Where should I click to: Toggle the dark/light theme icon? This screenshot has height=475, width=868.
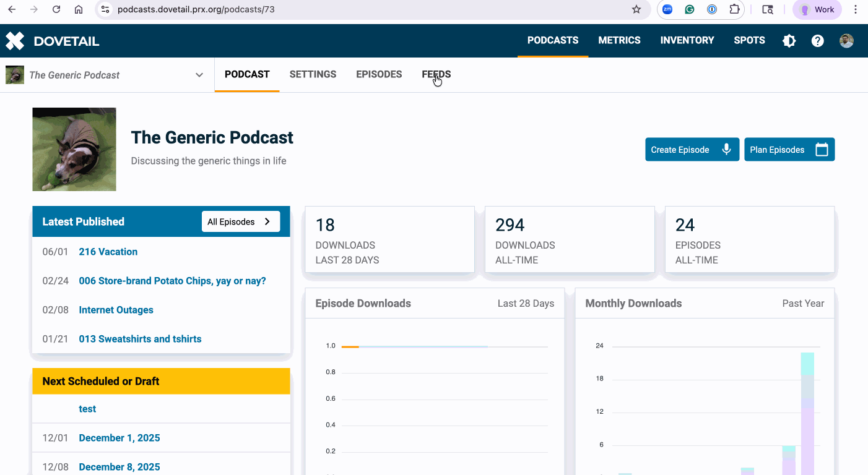point(789,41)
